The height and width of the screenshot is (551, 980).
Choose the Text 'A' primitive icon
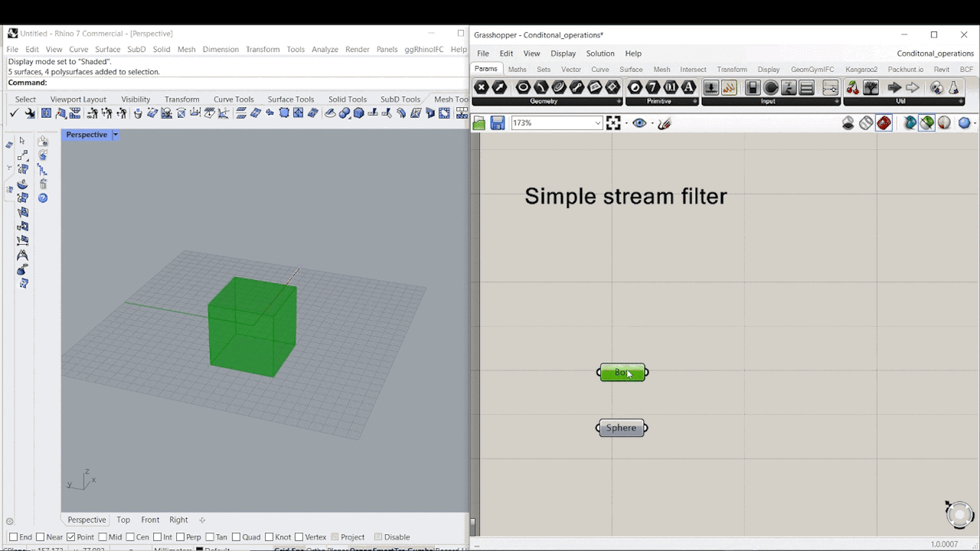689,88
